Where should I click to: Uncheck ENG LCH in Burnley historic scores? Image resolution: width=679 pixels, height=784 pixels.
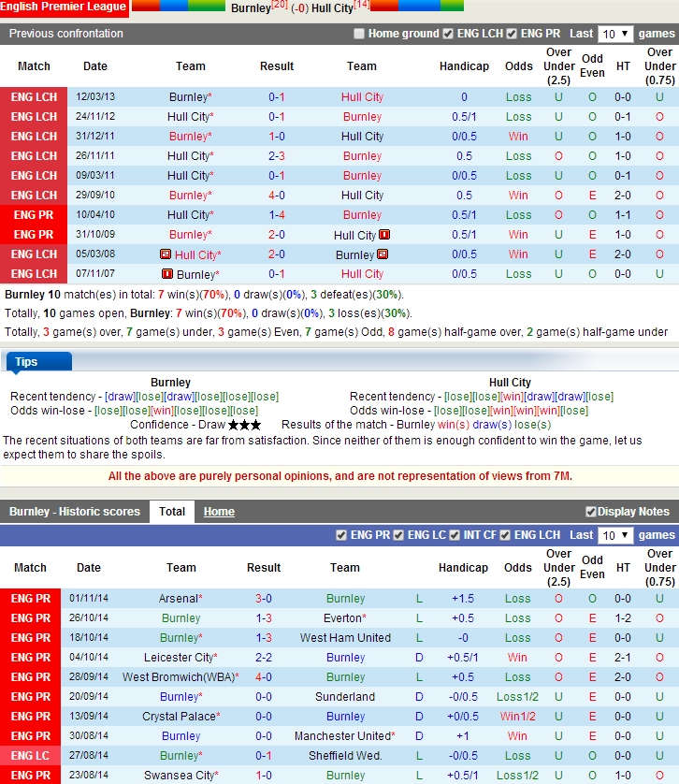[x=505, y=535]
